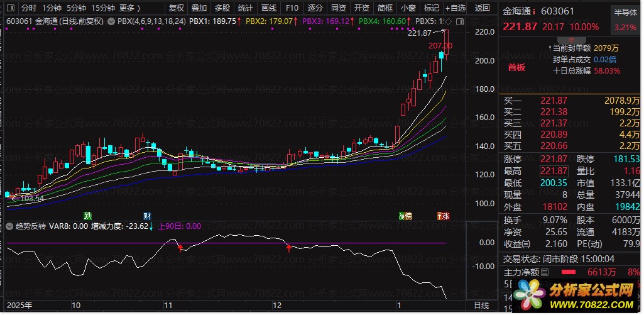644x315 pixels.
Task: Toggle 画线 drawing tools
Action: coord(268,8)
